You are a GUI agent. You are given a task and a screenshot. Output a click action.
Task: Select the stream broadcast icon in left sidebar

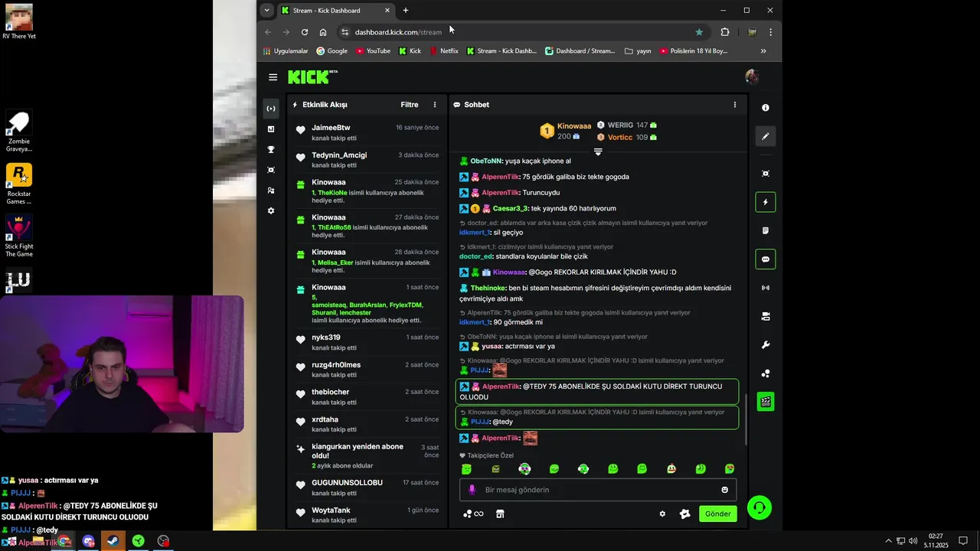[x=271, y=109]
